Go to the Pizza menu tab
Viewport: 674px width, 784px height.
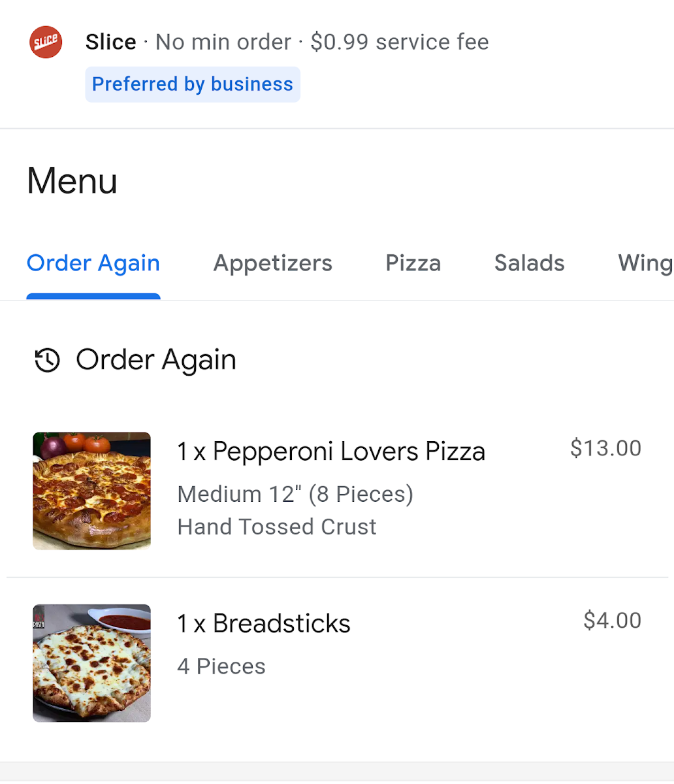click(413, 263)
